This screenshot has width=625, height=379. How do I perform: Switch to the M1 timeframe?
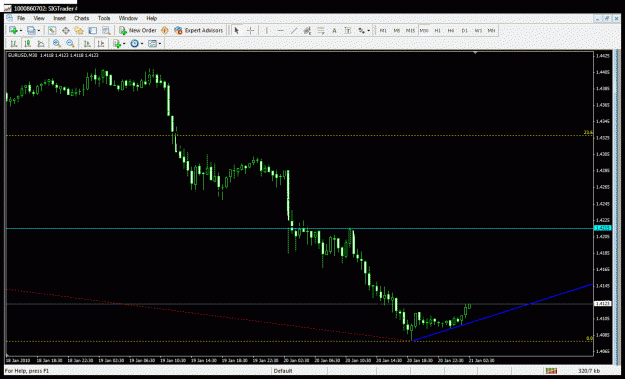click(x=383, y=30)
